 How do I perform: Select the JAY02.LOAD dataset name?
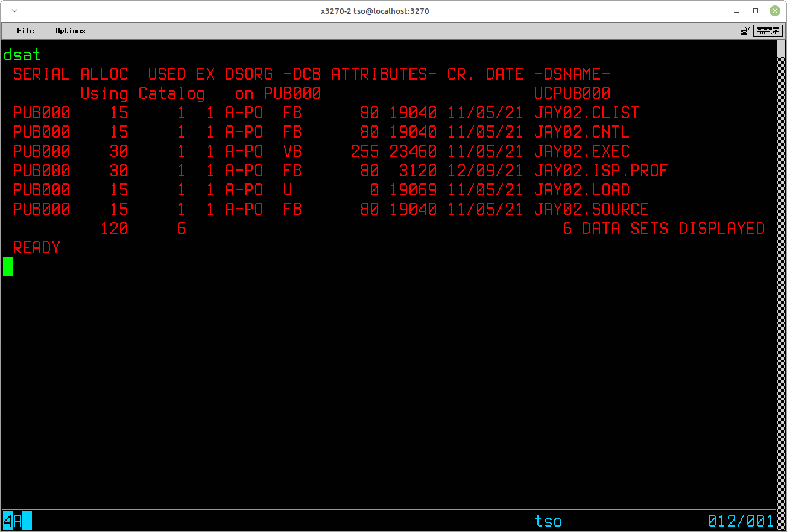[581, 190]
